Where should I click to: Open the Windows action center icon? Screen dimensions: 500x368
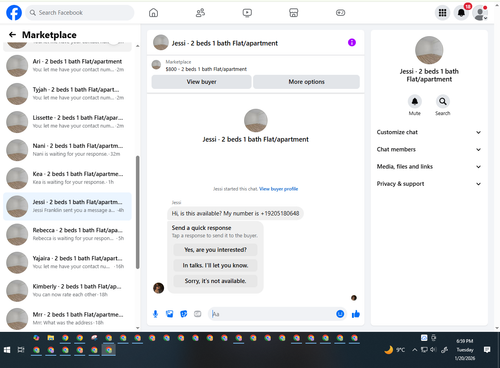click(487, 350)
